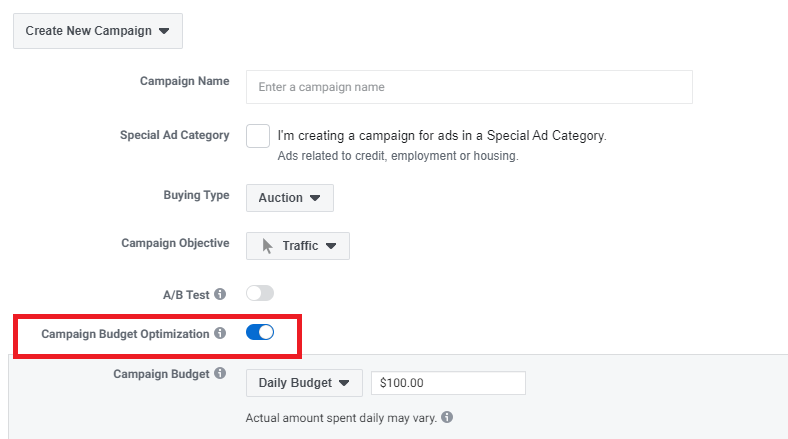Open the Create New Campaign dropdown

[x=98, y=30]
